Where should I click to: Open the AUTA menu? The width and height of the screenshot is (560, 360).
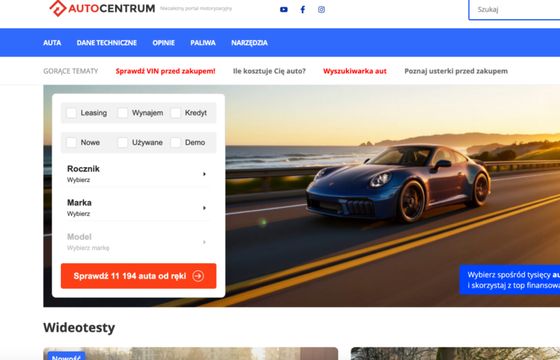click(x=52, y=43)
